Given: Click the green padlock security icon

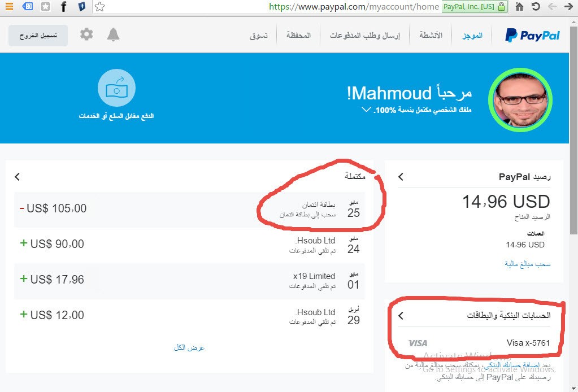Looking at the screenshot, I should point(501,6).
